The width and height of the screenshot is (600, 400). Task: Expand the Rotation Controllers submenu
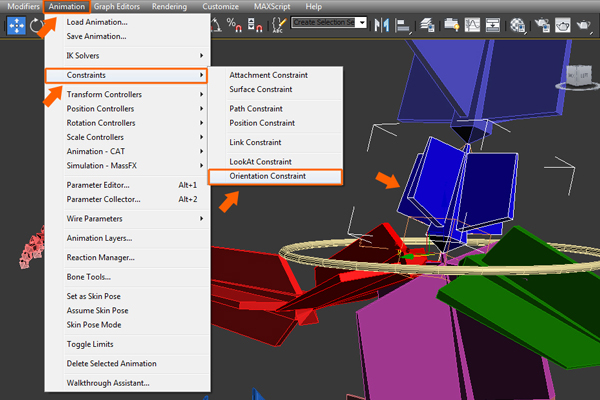coord(127,123)
